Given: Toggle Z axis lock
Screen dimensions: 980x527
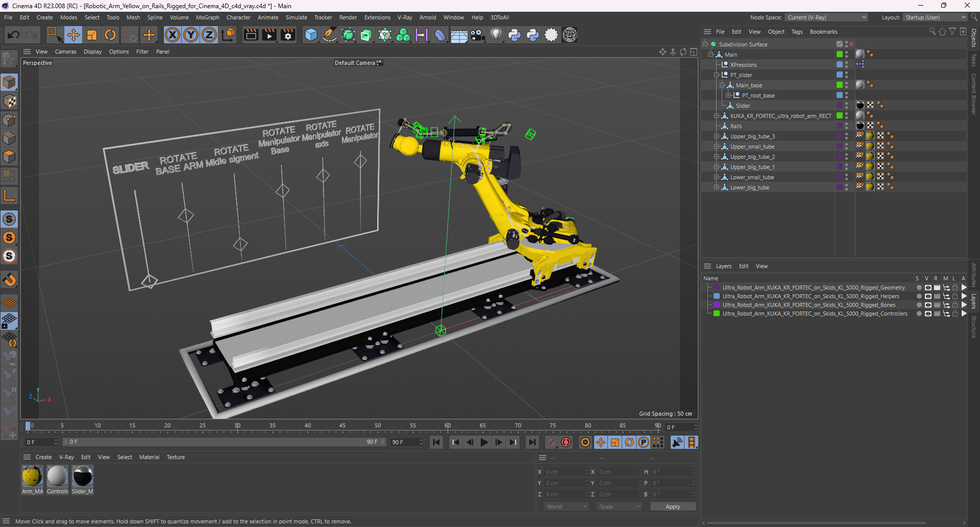Looking at the screenshot, I should pyautogui.click(x=209, y=35).
